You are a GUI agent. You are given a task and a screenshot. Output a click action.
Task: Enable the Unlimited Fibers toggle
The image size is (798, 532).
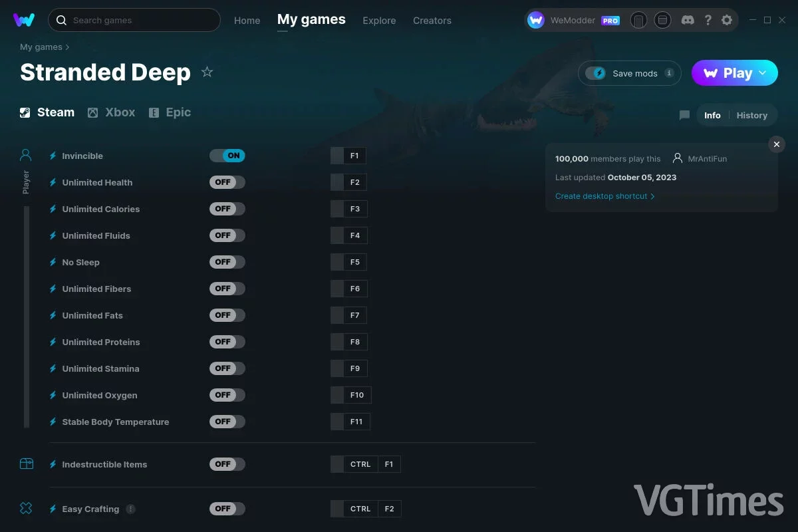(227, 289)
